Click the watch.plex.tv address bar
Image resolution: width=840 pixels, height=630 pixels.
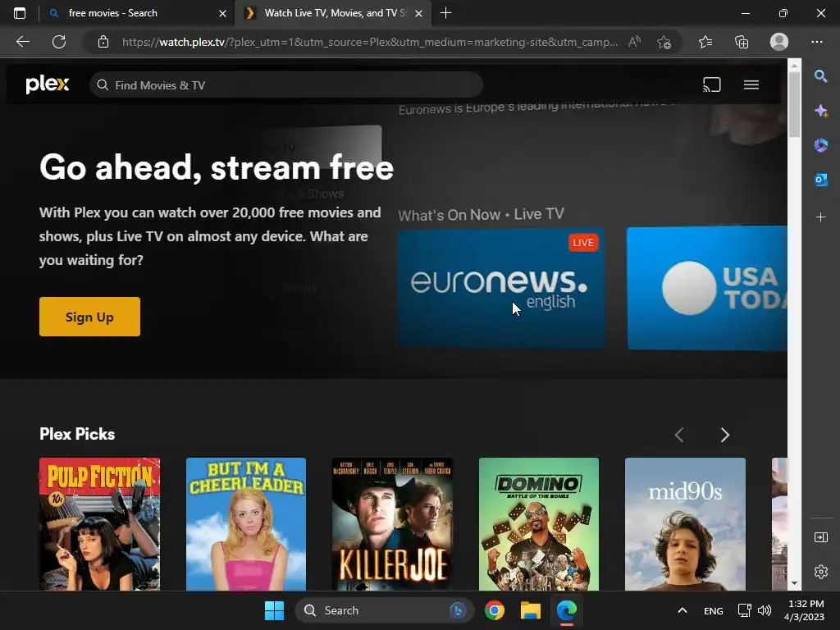370,42
